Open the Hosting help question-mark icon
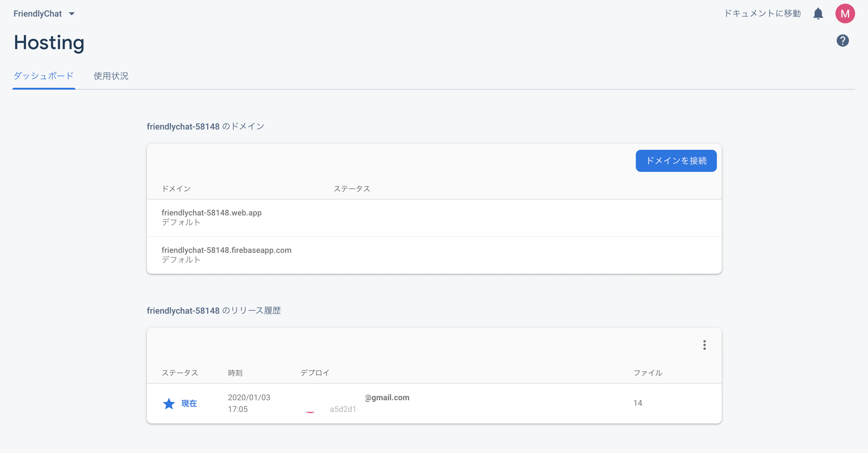 click(843, 41)
